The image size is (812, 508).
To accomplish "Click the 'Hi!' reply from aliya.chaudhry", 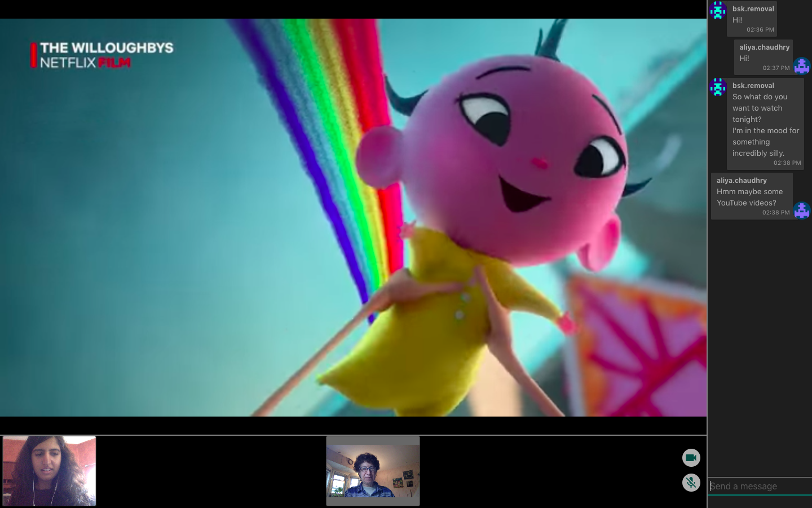I will pos(744,58).
